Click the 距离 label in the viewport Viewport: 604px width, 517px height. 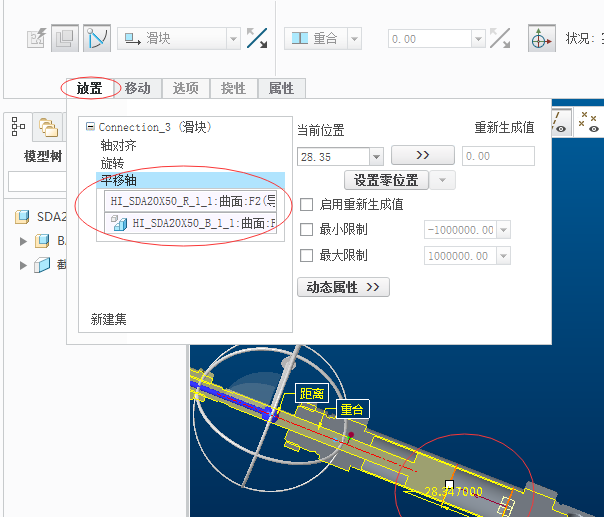click(312, 393)
